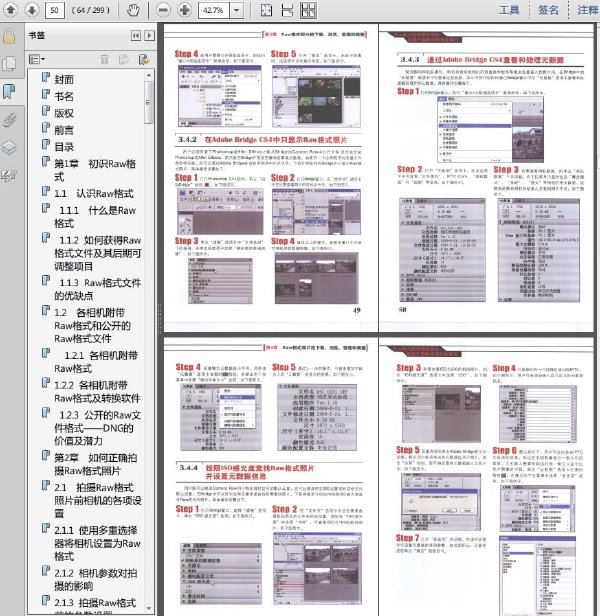Open the attachments paperclip panel
The height and width of the screenshot is (616, 600).
[x=9, y=119]
